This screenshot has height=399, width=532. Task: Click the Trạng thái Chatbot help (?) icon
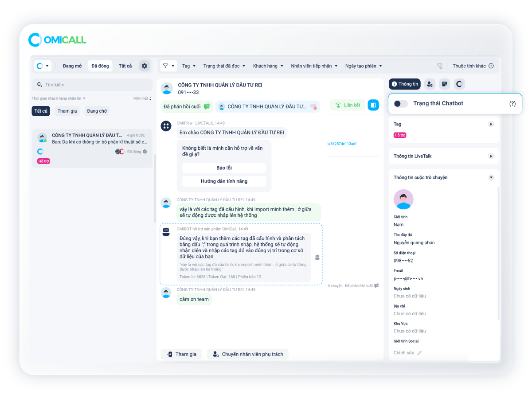pos(512,103)
